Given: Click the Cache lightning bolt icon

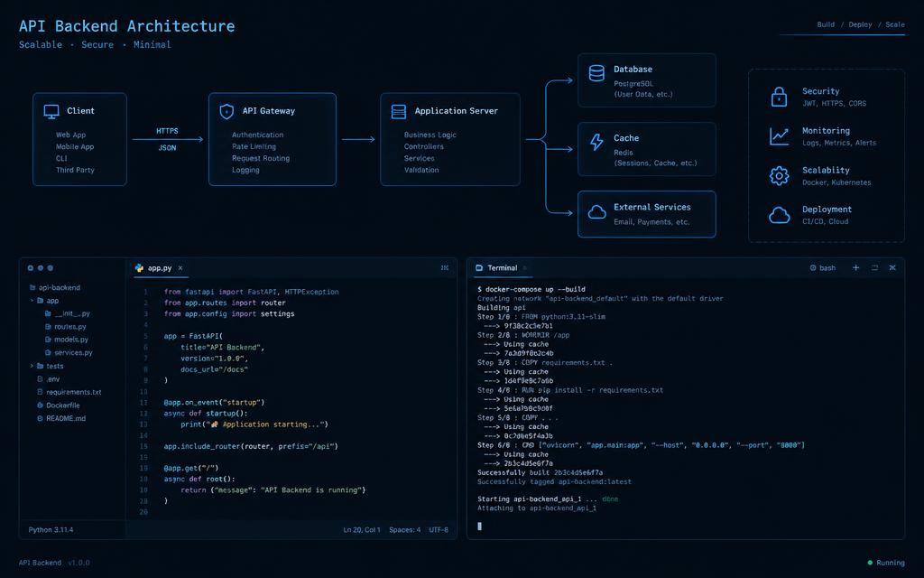Looking at the screenshot, I should tap(596, 142).
